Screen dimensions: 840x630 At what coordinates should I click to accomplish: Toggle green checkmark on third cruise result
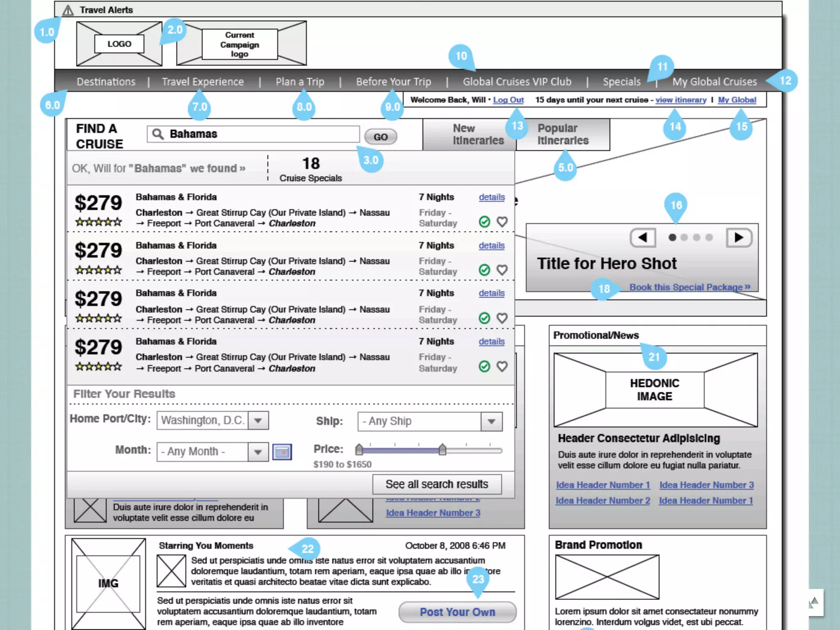point(484,318)
